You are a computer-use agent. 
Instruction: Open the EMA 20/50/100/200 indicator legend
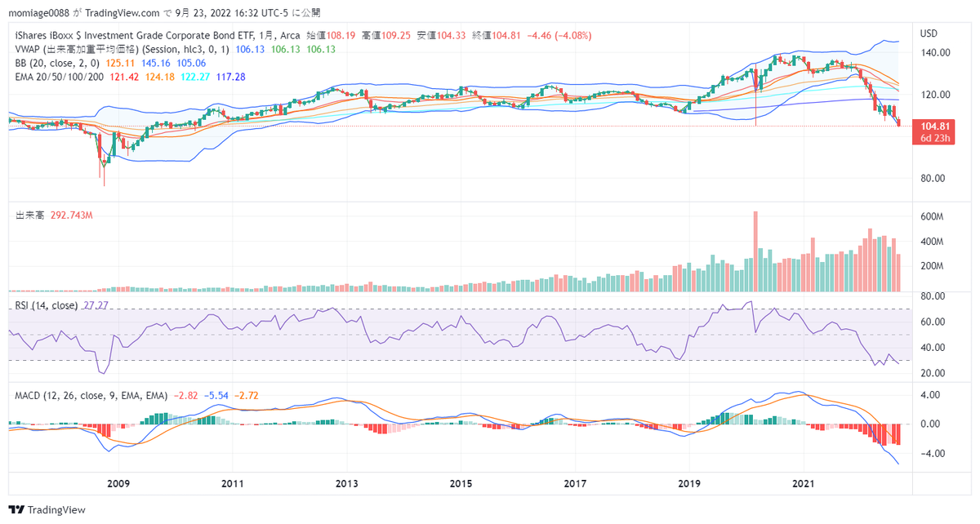[x=59, y=77]
